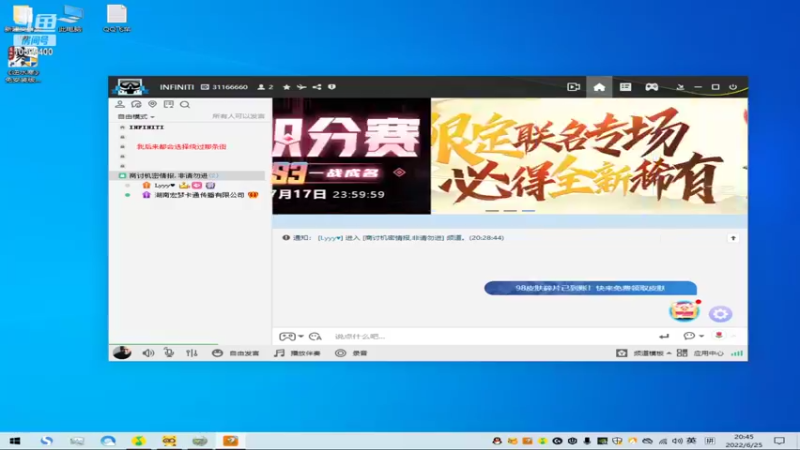Select the highlighted 商讨机密情报 channel

point(187,176)
